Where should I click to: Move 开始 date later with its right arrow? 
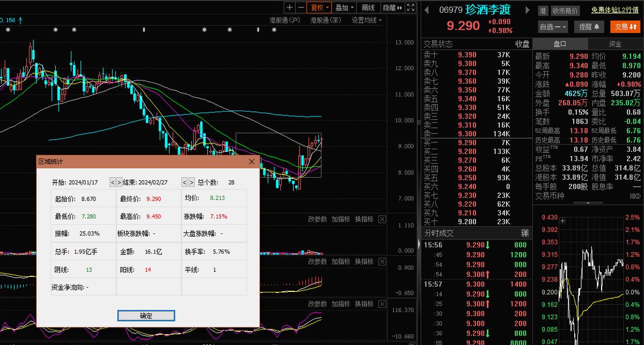[x=119, y=182]
